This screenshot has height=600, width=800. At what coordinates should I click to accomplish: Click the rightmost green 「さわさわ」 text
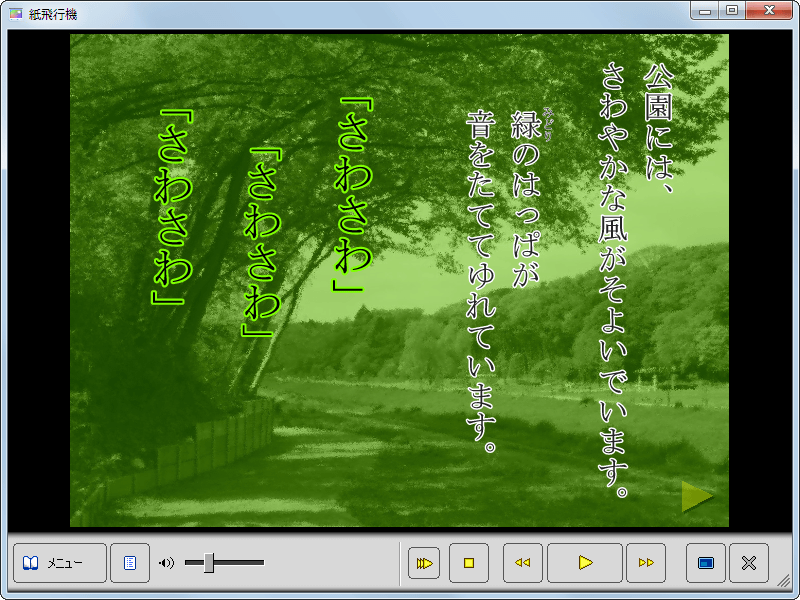[x=355, y=196]
